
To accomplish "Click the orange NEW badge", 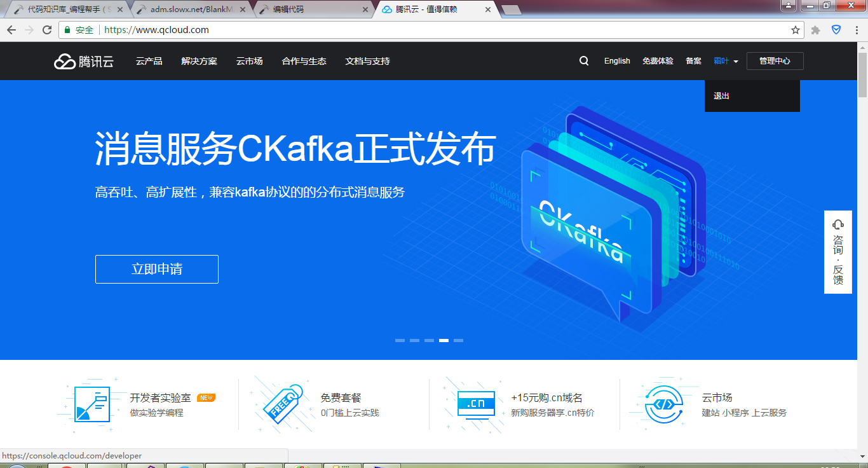I will click(206, 398).
